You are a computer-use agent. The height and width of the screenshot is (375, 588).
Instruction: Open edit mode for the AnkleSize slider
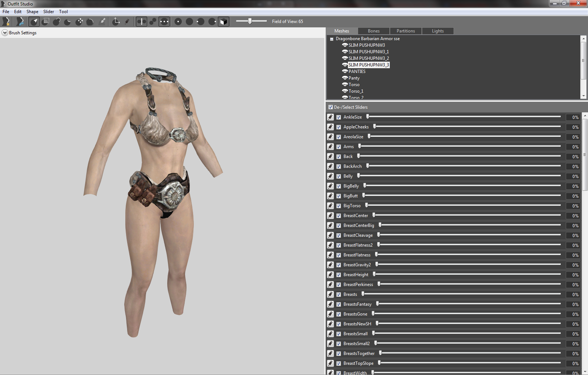point(330,117)
